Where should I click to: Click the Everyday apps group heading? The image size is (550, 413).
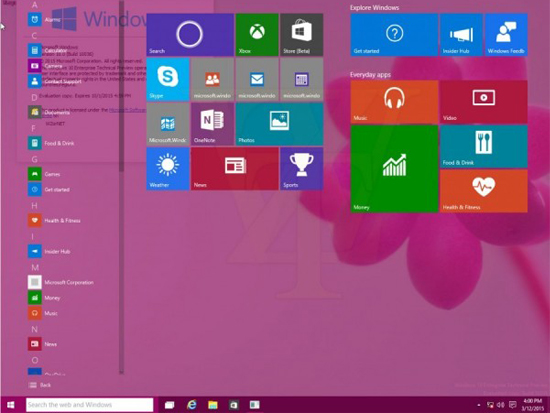pyautogui.click(x=370, y=74)
